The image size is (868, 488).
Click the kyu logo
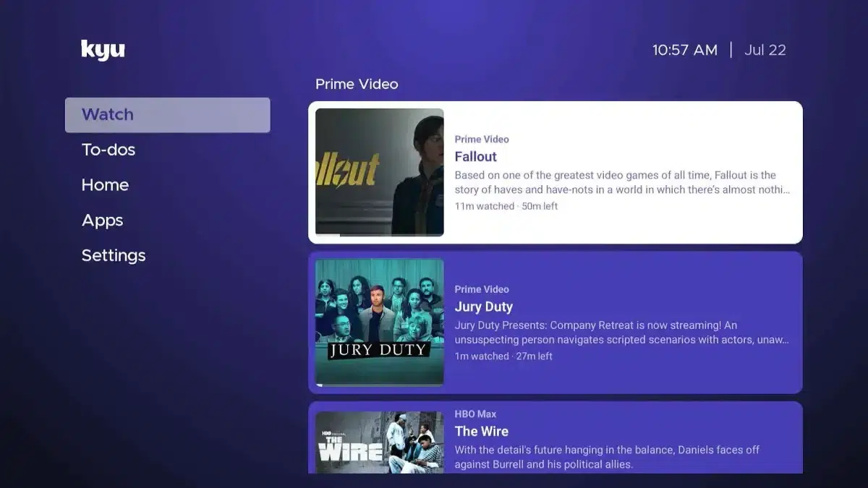coord(103,50)
